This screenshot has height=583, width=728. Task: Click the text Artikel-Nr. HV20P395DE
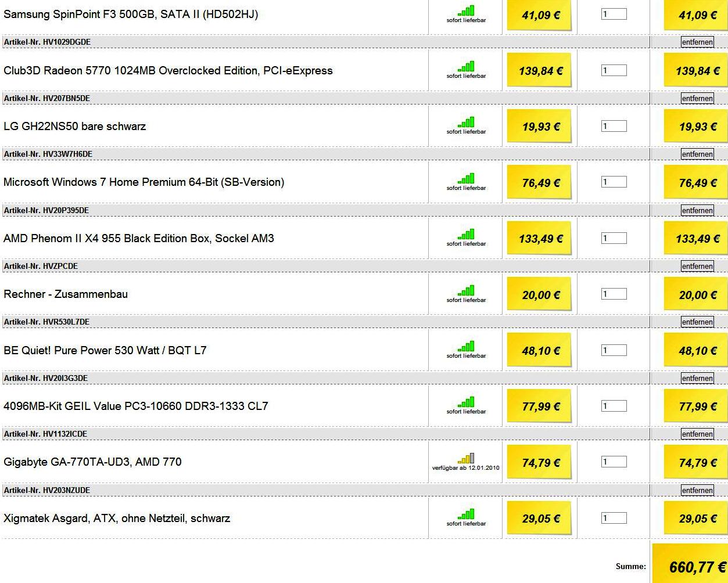tap(46, 210)
